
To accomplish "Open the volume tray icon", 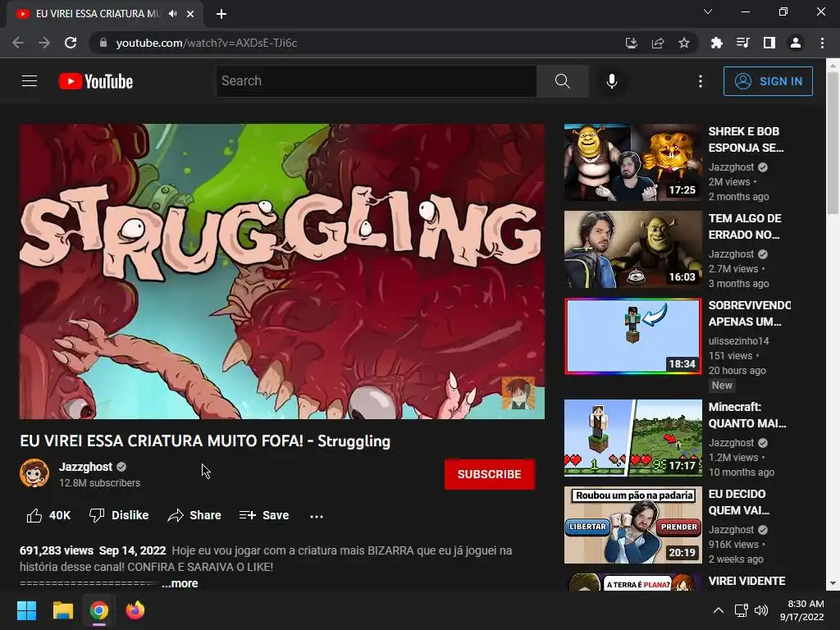I will (x=760, y=610).
